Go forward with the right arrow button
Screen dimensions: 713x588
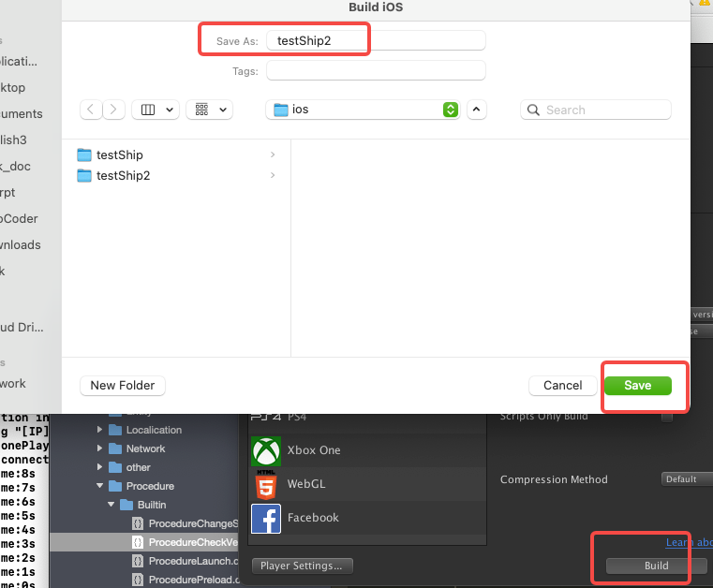(113, 110)
